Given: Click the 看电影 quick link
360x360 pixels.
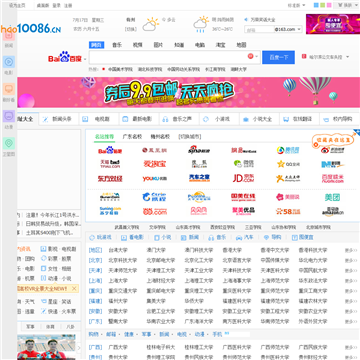Looking at the screenshot, I should [x=133, y=237].
